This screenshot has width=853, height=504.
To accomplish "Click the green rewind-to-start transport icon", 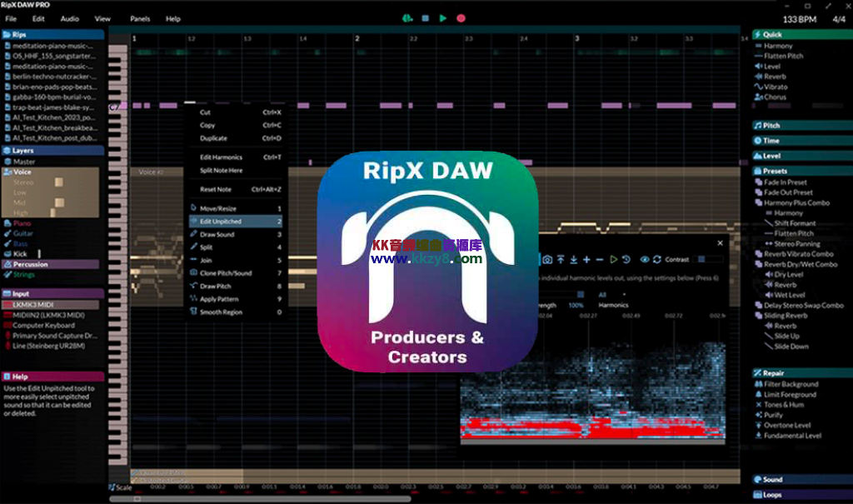I will point(407,18).
